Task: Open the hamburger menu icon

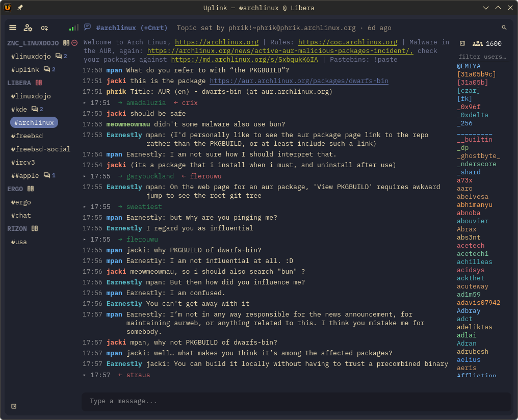Action: click(13, 28)
